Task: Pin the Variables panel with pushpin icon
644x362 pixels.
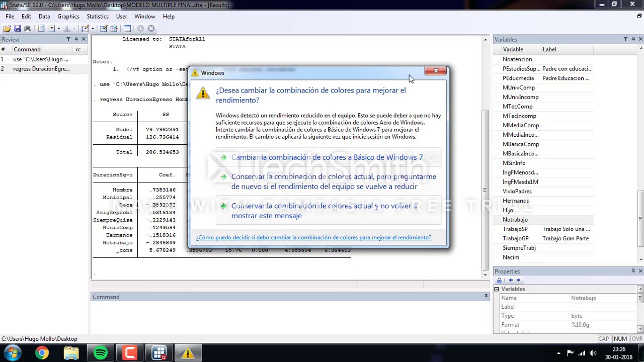Action: coord(633,39)
